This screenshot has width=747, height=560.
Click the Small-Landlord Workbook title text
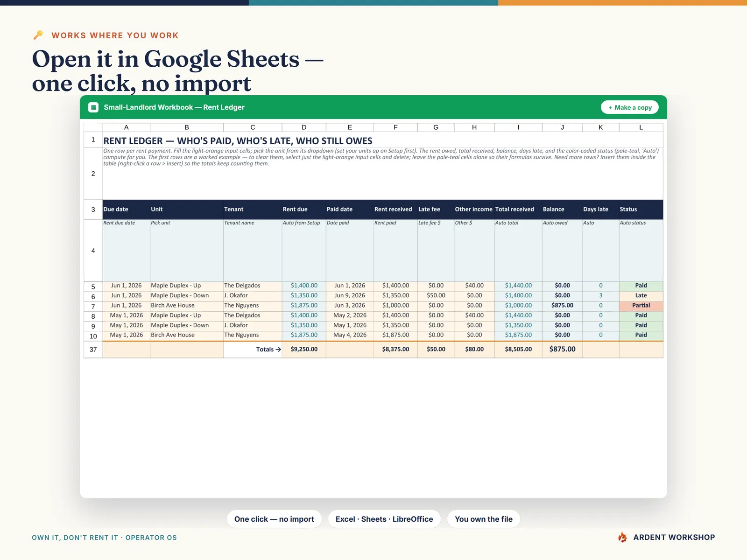(x=174, y=107)
